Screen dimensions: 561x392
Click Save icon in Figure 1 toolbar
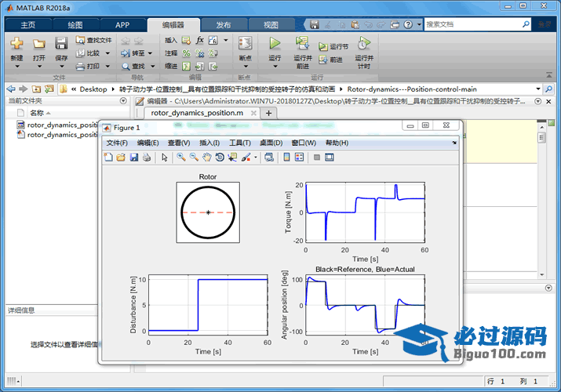pos(134,158)
